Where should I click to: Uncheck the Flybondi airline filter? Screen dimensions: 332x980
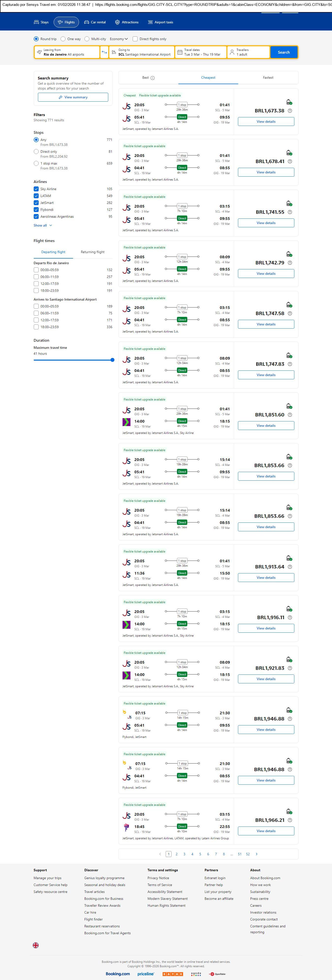36,210
